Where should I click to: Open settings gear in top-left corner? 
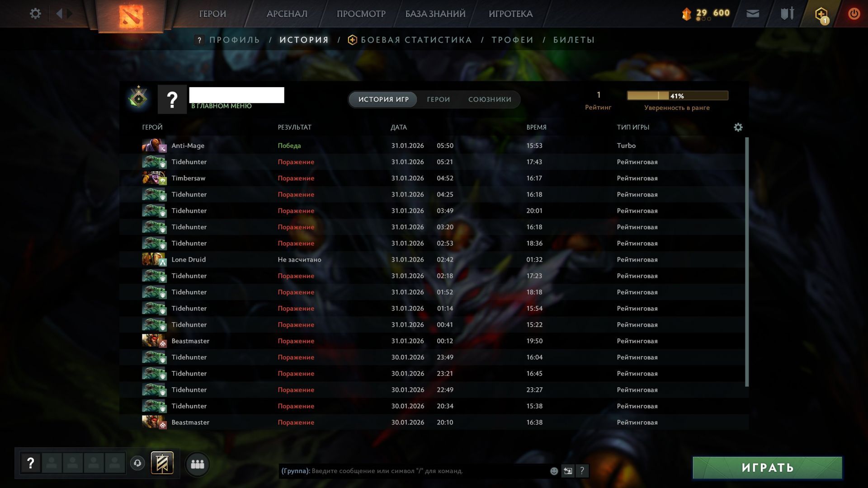pyautogui.click(x=35, y=14)
